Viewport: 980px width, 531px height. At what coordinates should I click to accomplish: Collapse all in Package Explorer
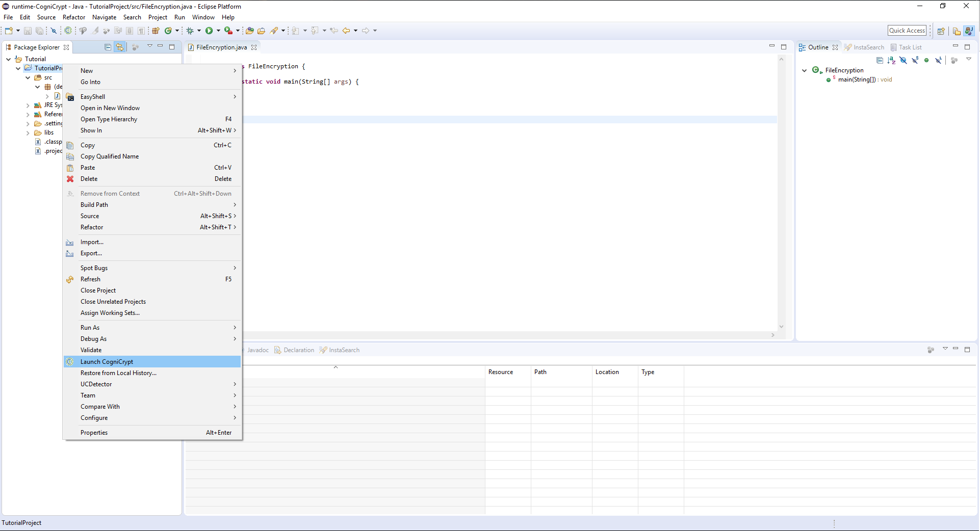tap(108, 47)
